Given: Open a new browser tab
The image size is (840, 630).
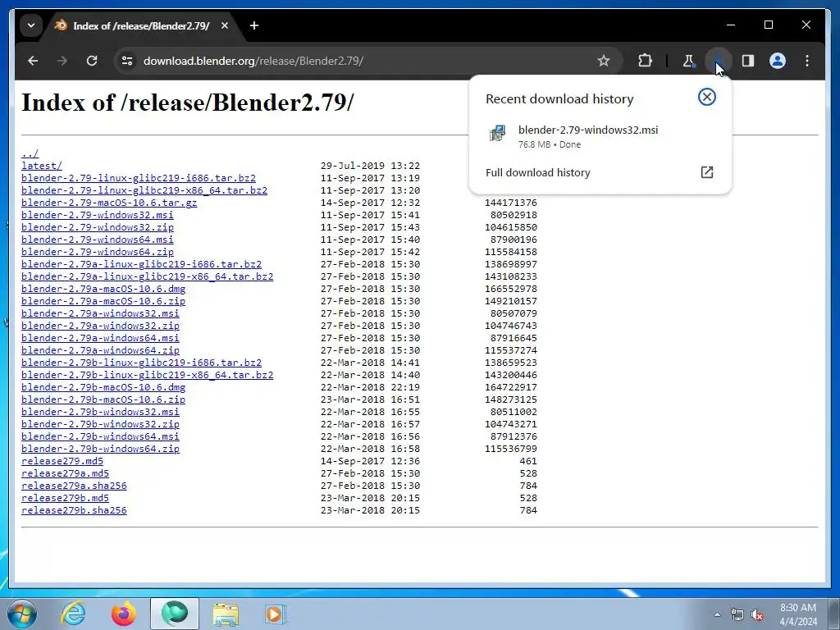Looking at the screenshot, I should pos(254,25).
